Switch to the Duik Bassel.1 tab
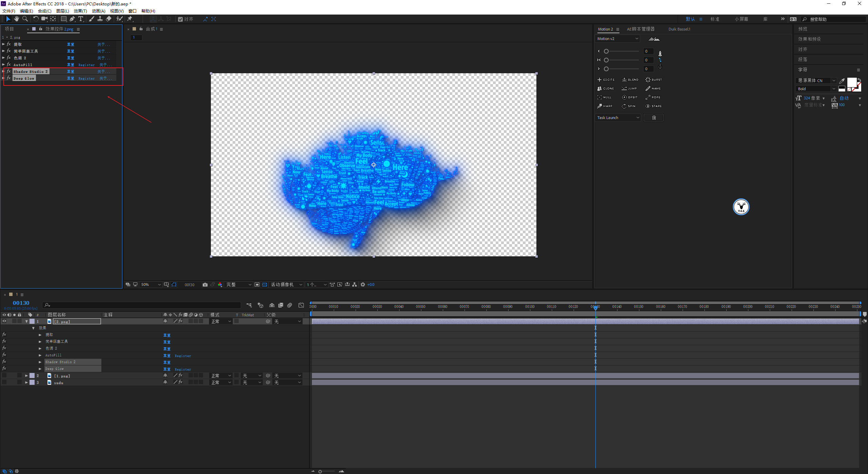The height and width of the screenshot is (474, 868). pos(679,29)
